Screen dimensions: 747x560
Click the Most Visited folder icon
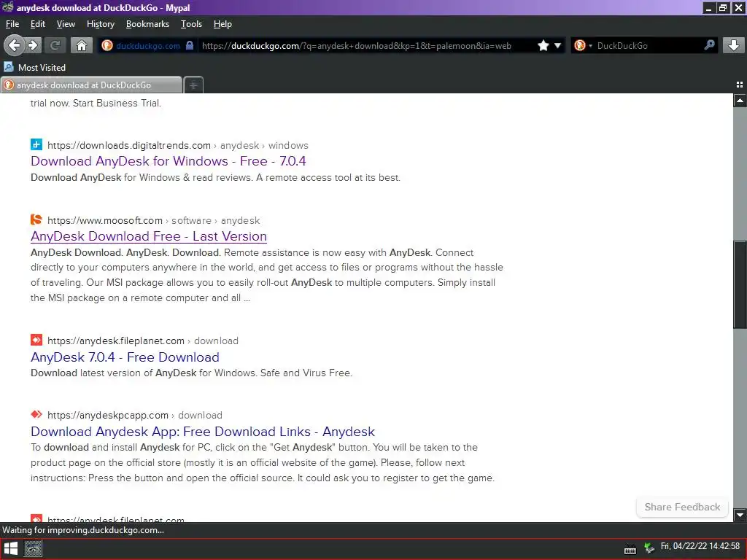[9, 66]
